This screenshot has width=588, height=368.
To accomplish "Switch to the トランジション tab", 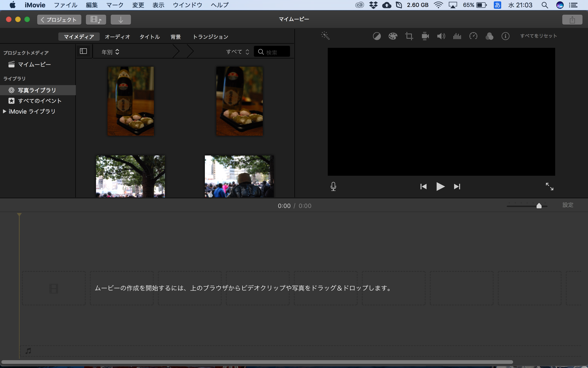I will click(x=211, y=37).
